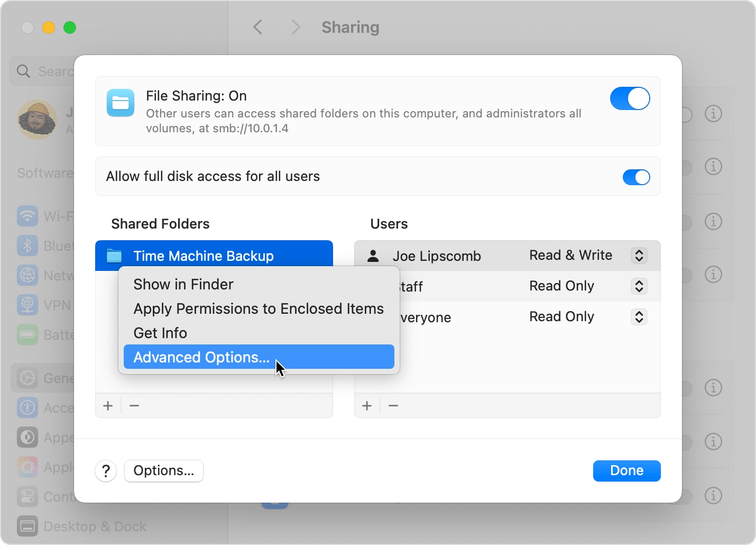Viewport: 756px width, 545px height.
Task: Select the Time Machine Backup shared folder
Action: 214,256
